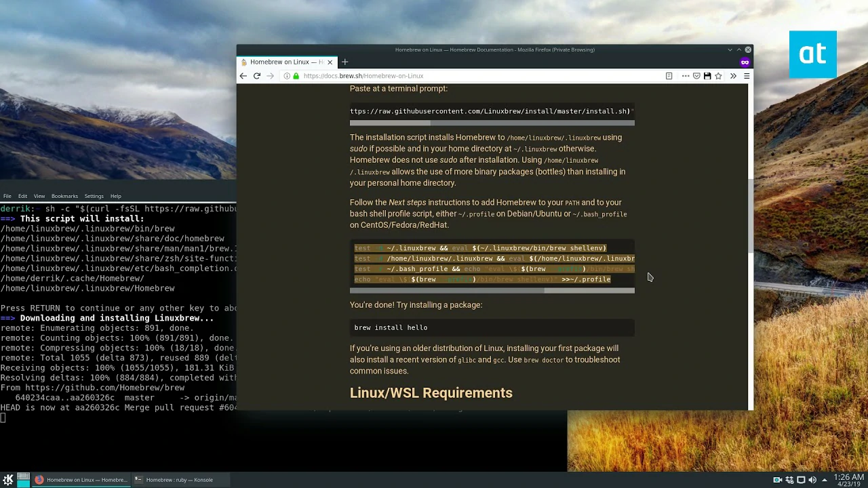Click 'Downloading and installing Linuxbrew...' terminal line
868x488 pixels.
117,318
